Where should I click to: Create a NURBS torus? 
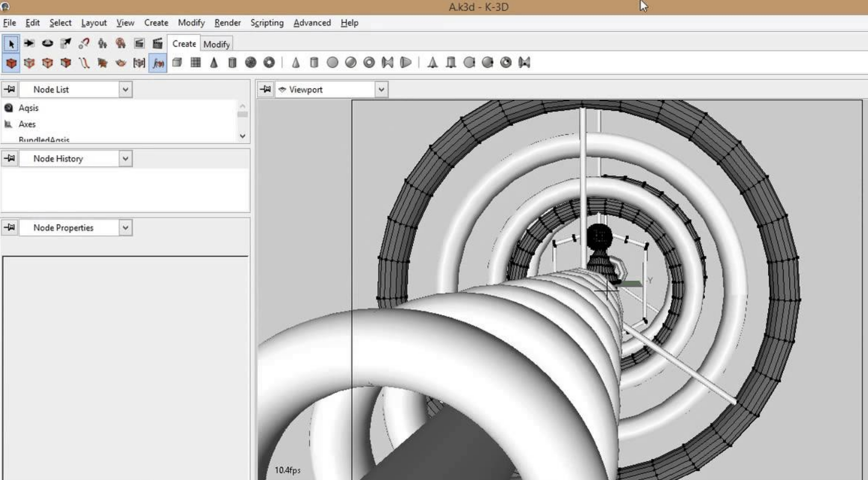[506, 62]
